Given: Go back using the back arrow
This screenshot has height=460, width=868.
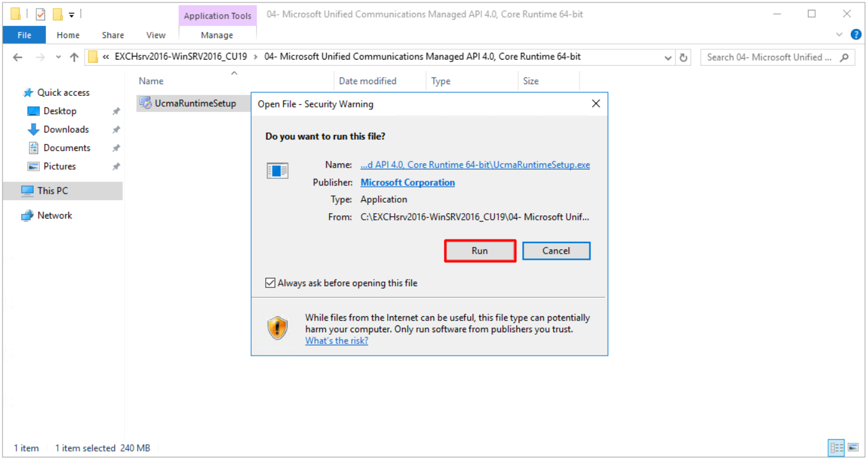Looking at the screenshot, I should [17, 57].
